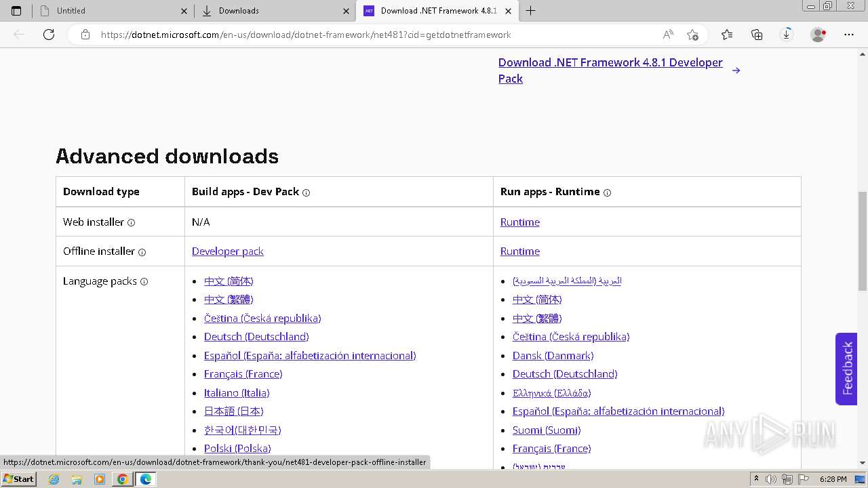Open Runtime Čeština language pack
The width and height of the screenshot is (868, 488).
571,336
